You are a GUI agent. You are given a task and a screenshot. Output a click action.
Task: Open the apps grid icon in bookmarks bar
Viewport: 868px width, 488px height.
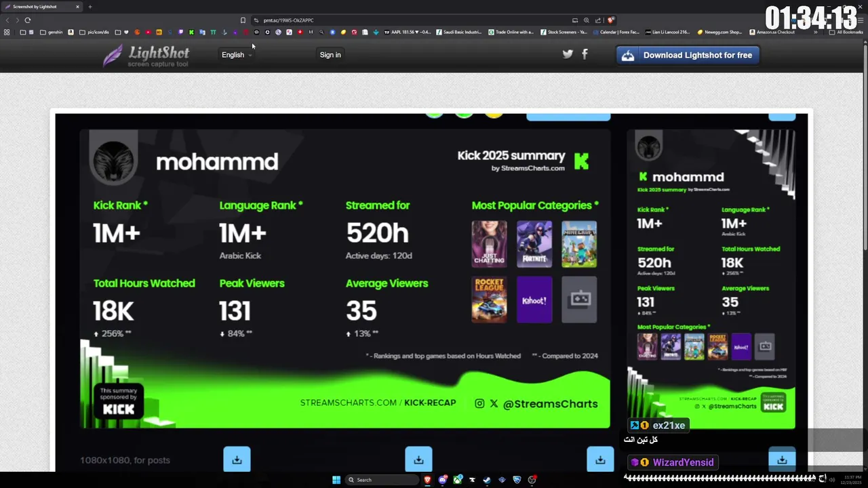pos(7,32)
